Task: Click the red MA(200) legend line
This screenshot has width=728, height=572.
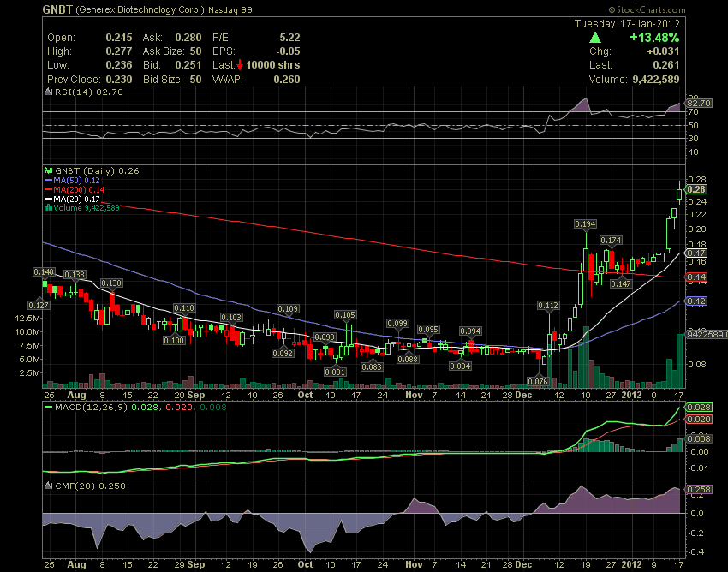Action: point(48,189)
